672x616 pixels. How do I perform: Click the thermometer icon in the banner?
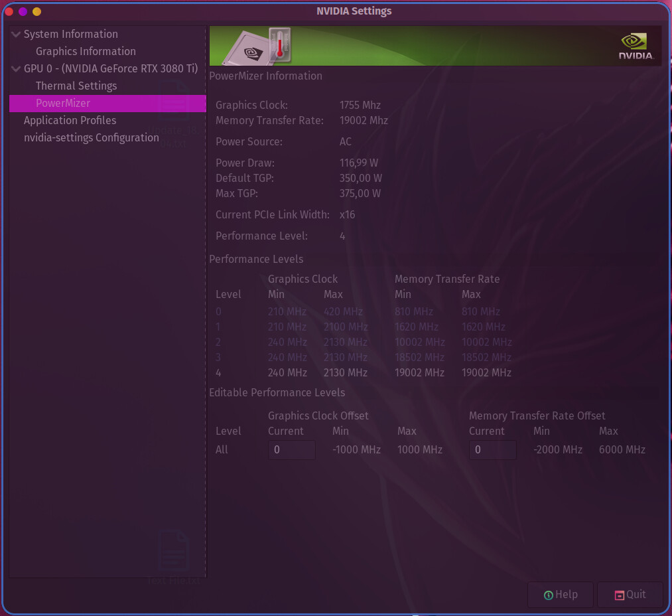pos(280,44)
